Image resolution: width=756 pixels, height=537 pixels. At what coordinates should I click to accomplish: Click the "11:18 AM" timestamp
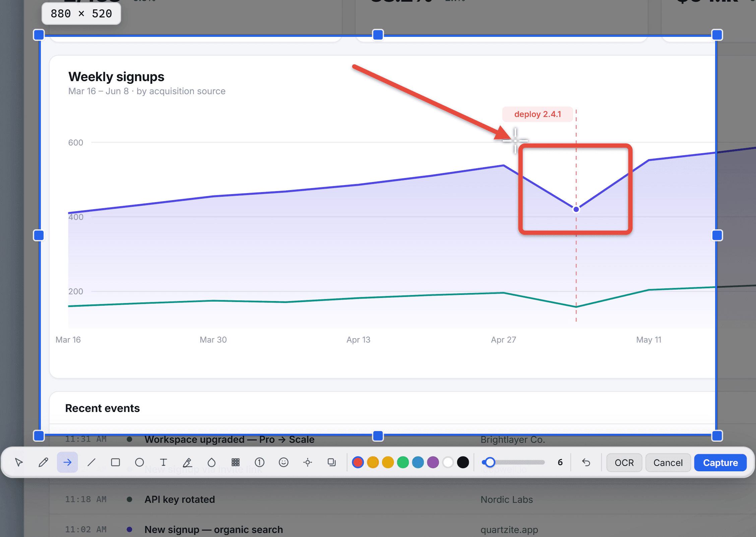[x=86, y=499]
